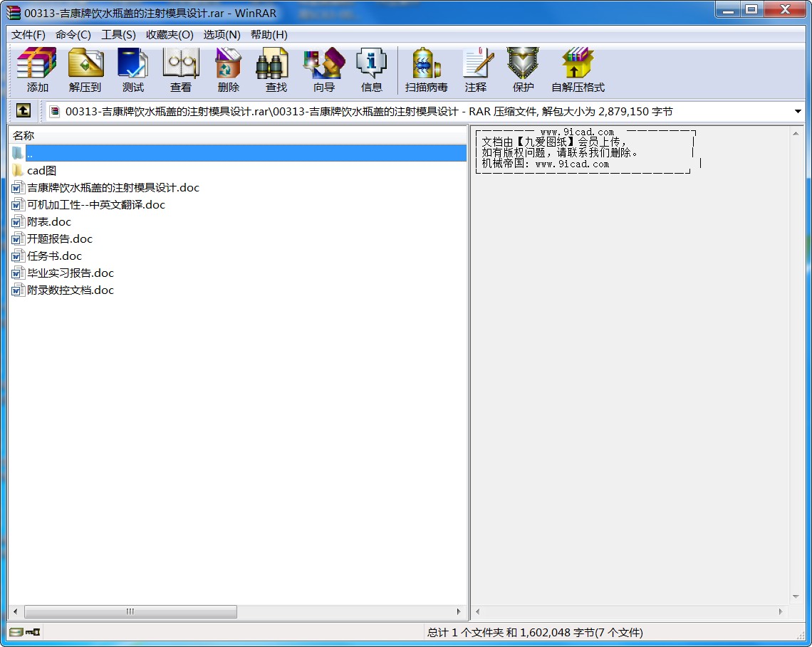
Task: Click comment pane scroll-right arrow
Action: 781,611
